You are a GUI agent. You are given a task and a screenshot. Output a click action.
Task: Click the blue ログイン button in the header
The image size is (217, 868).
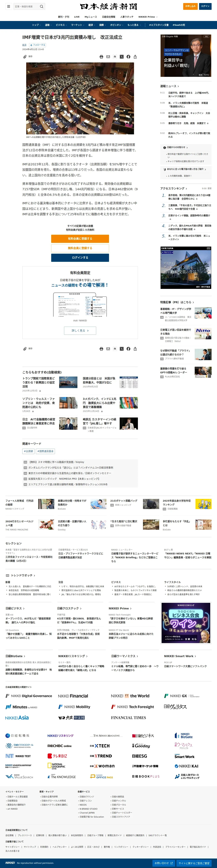[x=205, y=6]
